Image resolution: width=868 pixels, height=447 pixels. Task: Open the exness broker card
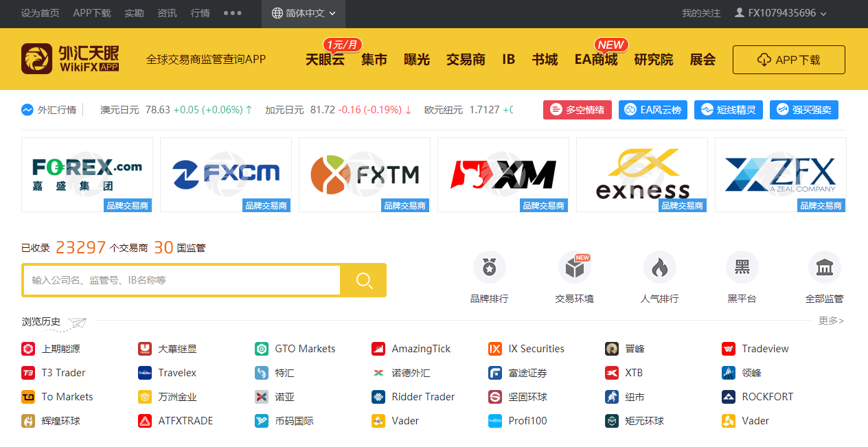click(642, 175)
